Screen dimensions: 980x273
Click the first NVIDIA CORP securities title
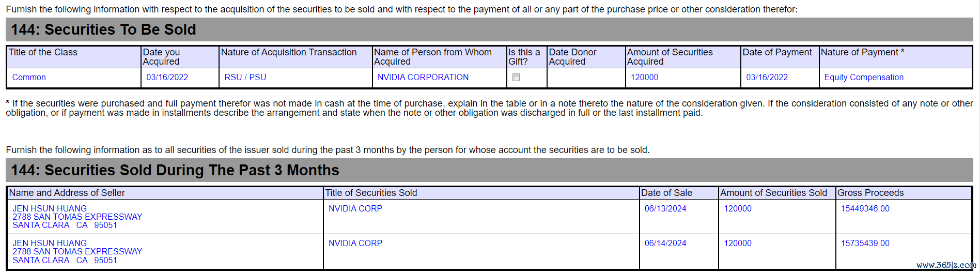(x=355, y=209)
